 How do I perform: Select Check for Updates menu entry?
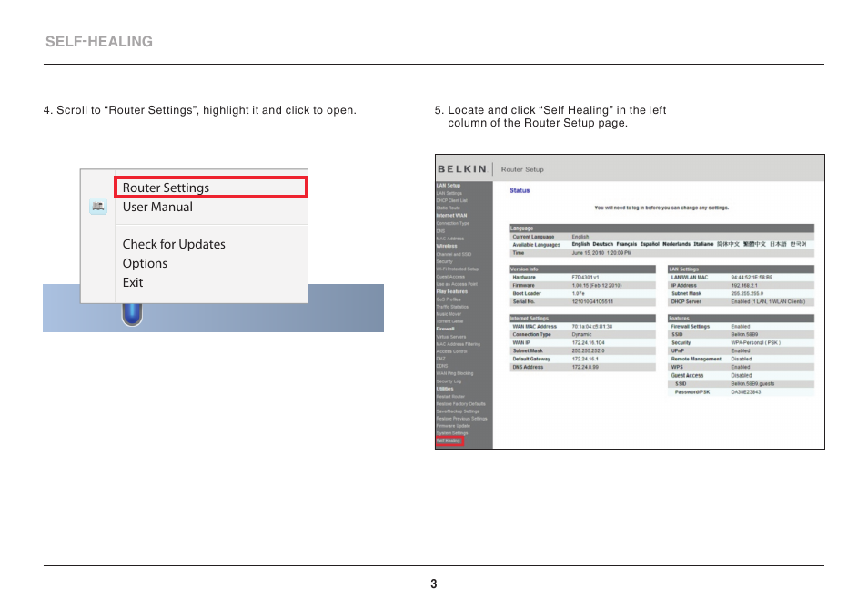point(174,244)
